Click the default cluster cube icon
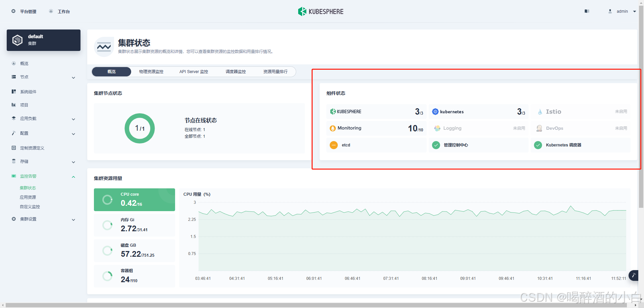 click(x=17, y=40)
